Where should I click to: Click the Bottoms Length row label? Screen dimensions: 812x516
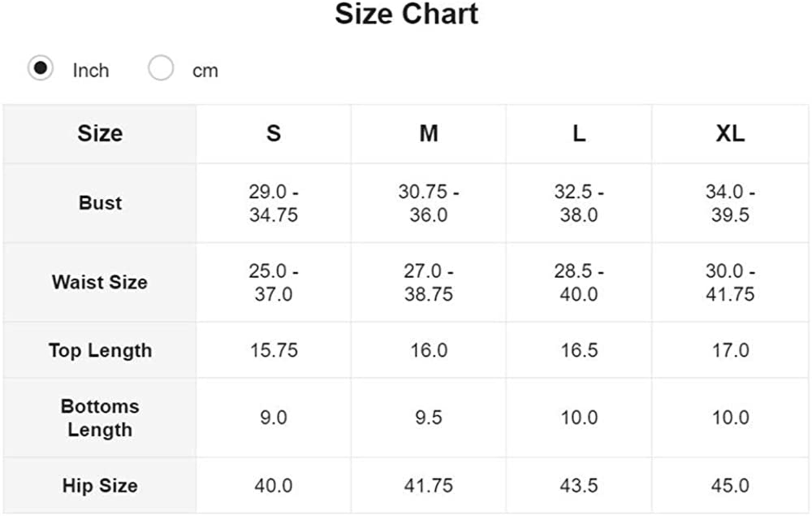[100, 418]
